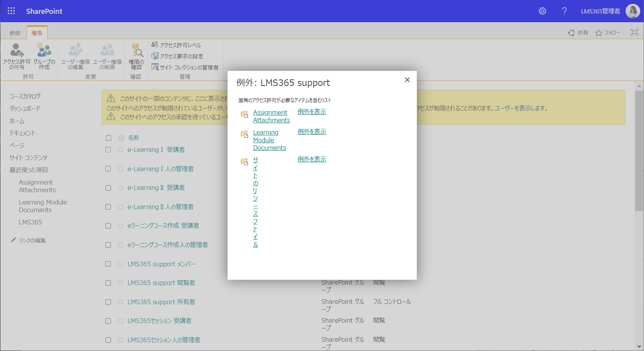
Task: Open the settings gear icon
Action: pos(542,11)
